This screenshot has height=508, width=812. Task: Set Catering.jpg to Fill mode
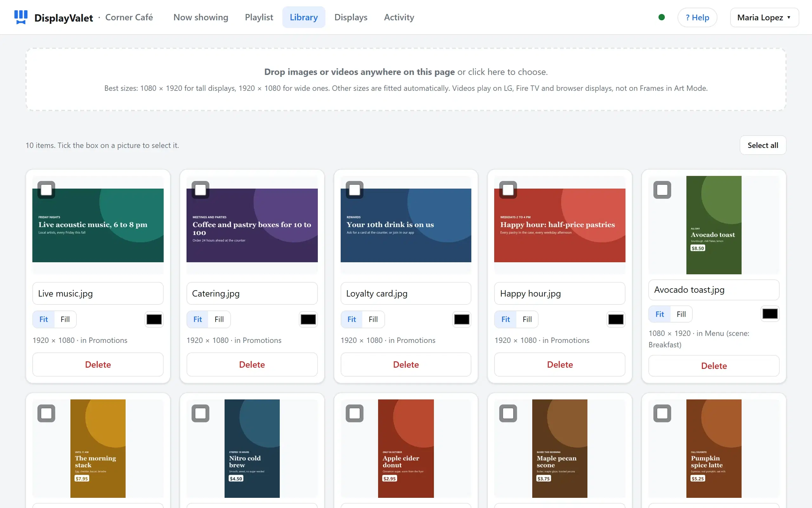(x=219, y=319)
